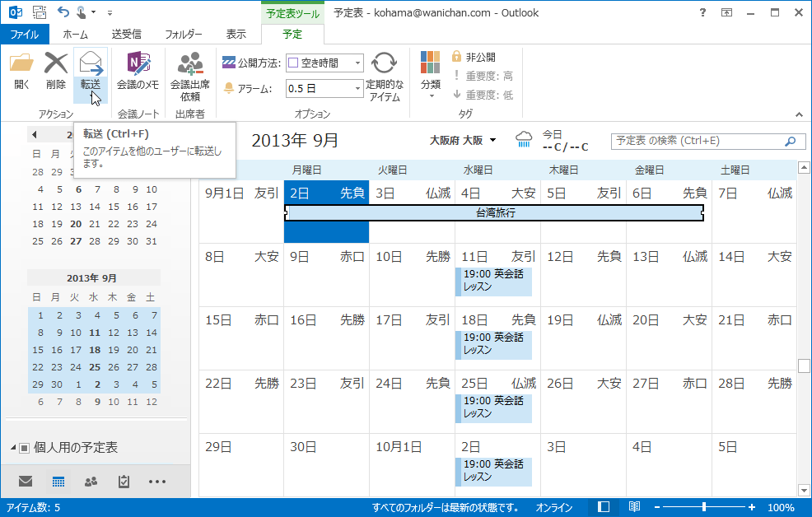Click the rain cloud weather icon
812x517 pixels.
(524, 140)
